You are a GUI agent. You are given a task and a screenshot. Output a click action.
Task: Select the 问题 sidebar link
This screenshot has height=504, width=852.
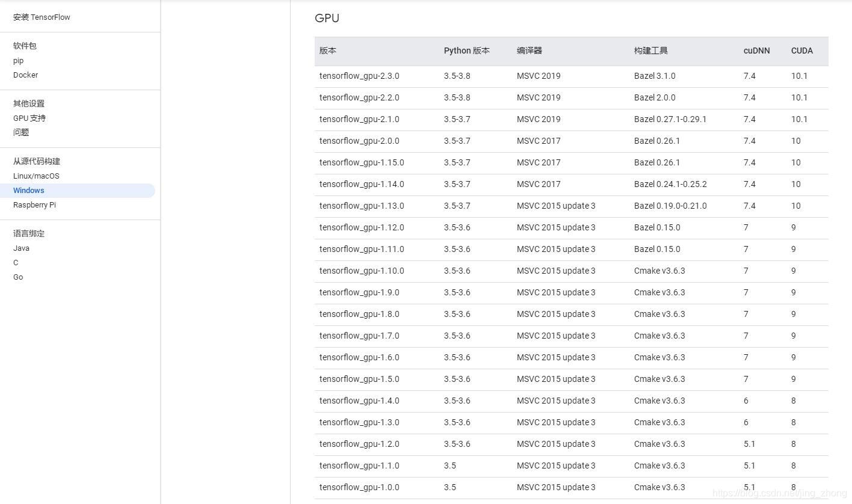tap(21, 133)
